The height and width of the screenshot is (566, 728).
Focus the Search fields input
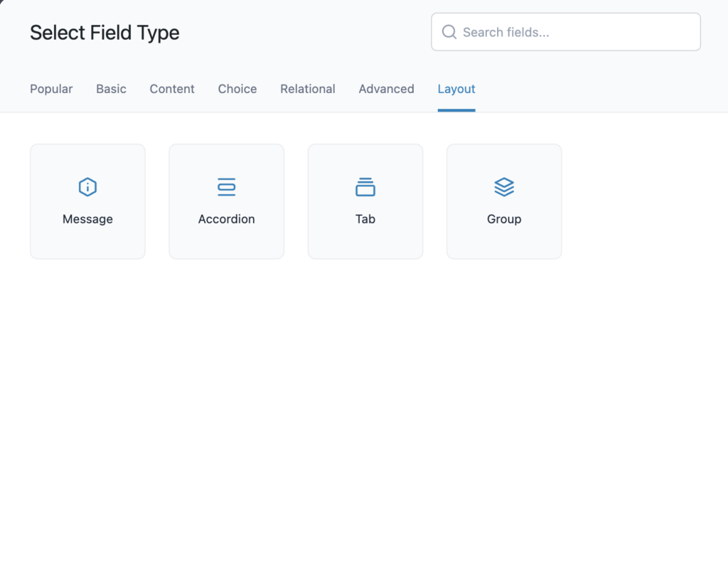565,32
